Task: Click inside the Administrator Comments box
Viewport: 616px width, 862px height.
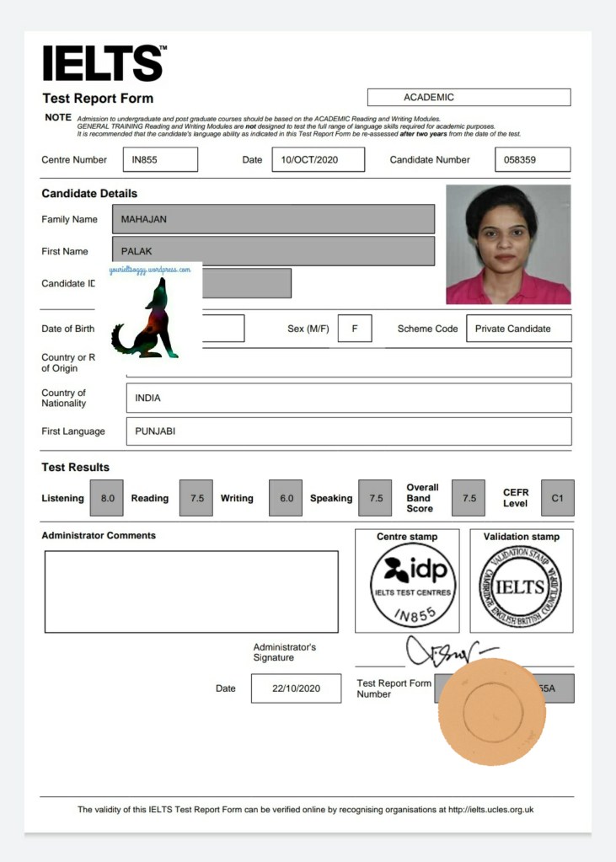Action: (x=191, y=592)
